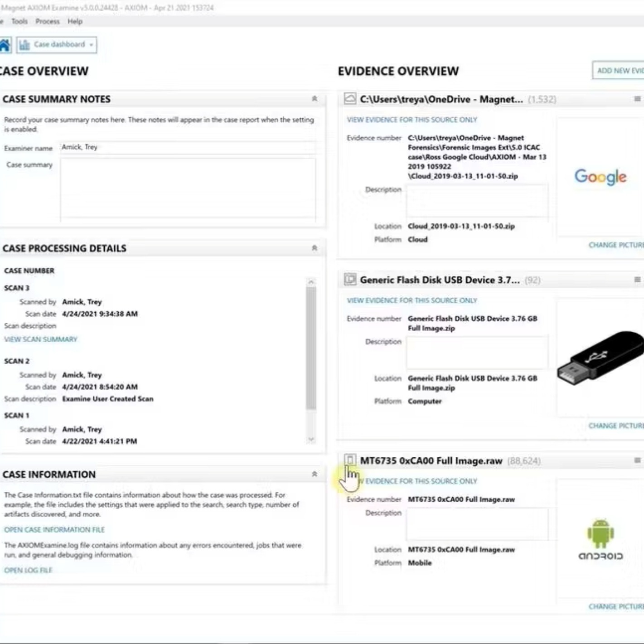Collapse the Case Processing Details section
The width and height of the screenshot is (644, 644).
pyautogui.click(x=315, y=248)
